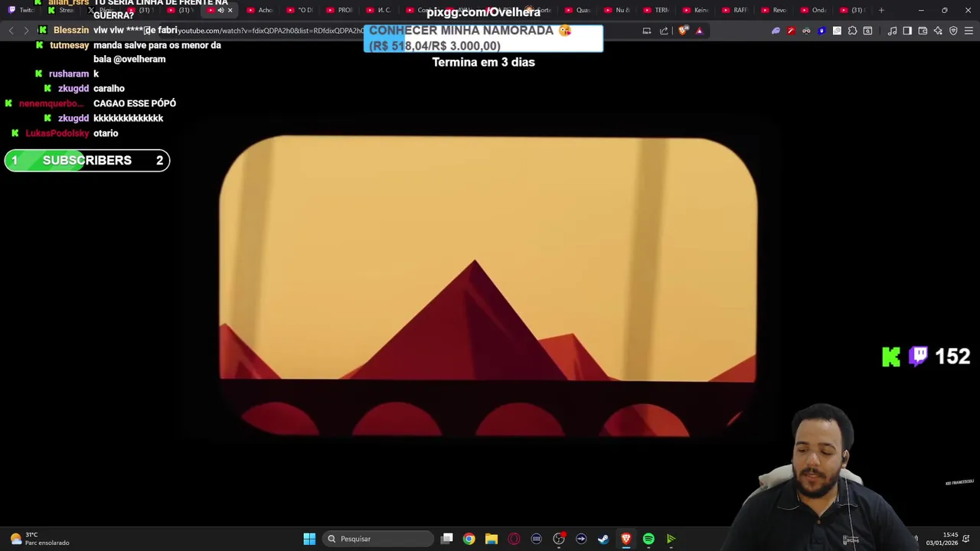This screenshot has width=980, height=551.
Task: Switch to the 'RAFF' YouTube tab
Action: coord(735,10)
